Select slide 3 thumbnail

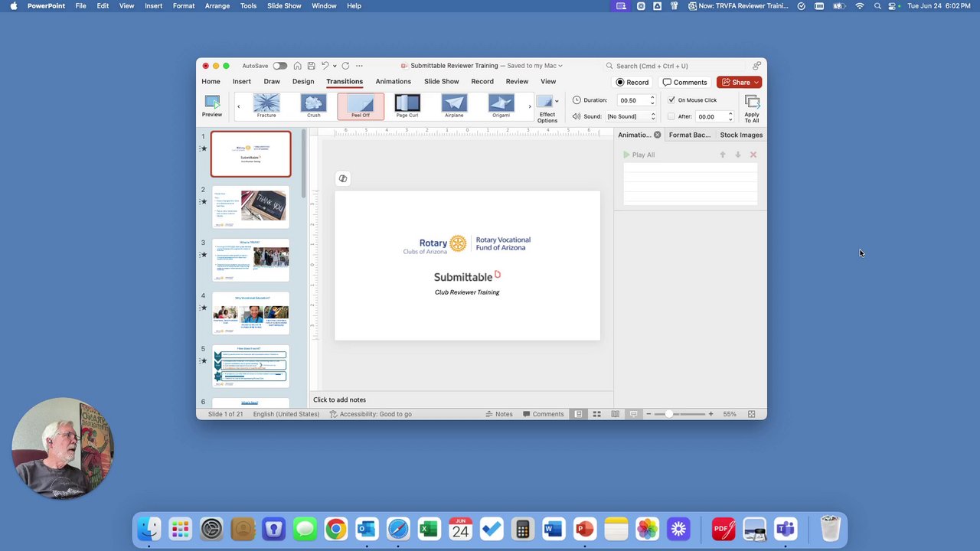pos(251,260)
